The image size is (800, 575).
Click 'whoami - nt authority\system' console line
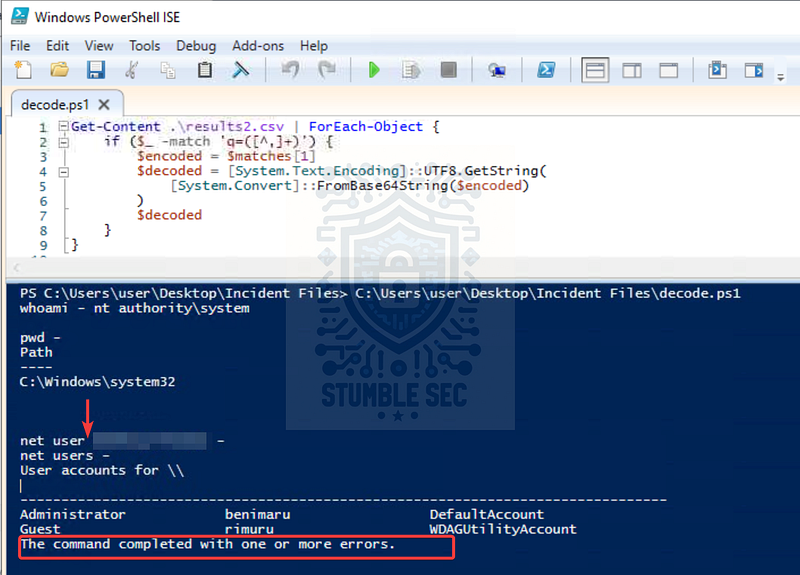point(135,308)
